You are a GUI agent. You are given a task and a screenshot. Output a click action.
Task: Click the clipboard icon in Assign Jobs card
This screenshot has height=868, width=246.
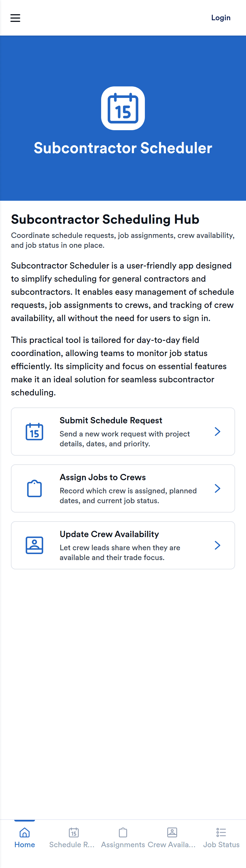coord(34,488)
